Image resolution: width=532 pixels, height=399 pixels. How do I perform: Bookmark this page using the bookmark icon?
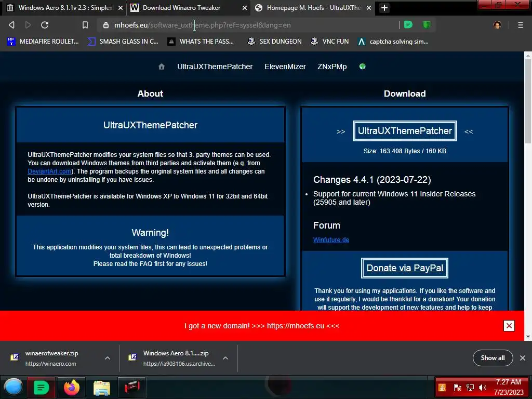(x=85, y=25)
